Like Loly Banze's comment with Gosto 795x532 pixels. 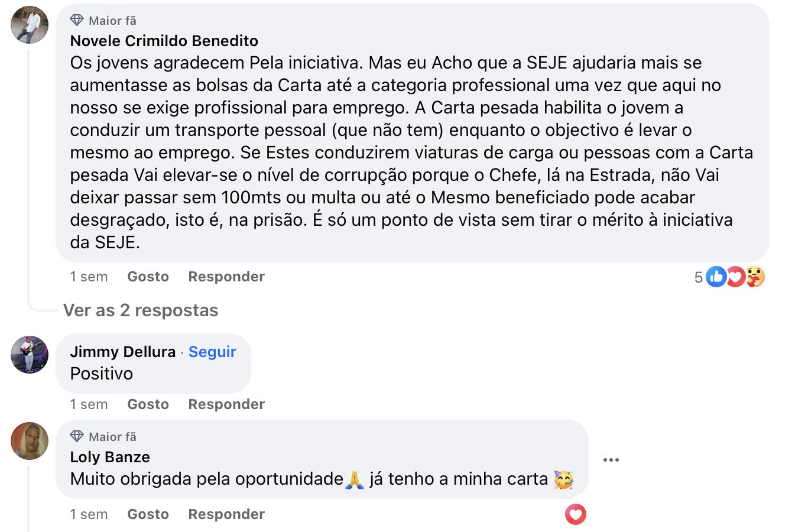point(148,514)
